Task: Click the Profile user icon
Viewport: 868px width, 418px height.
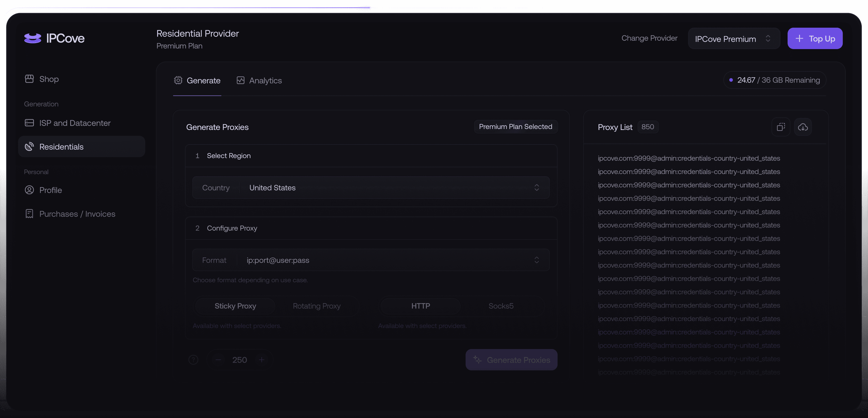Action: (x=29, y=190)
